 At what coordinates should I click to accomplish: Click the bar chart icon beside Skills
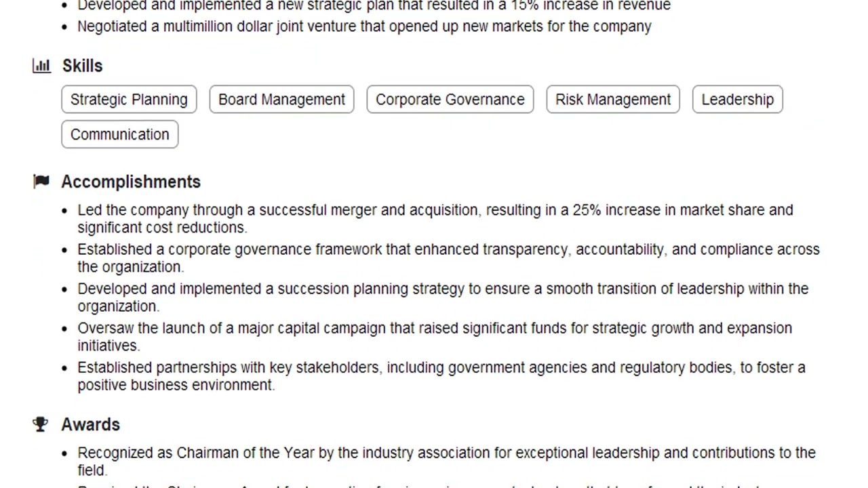(41, 66)
